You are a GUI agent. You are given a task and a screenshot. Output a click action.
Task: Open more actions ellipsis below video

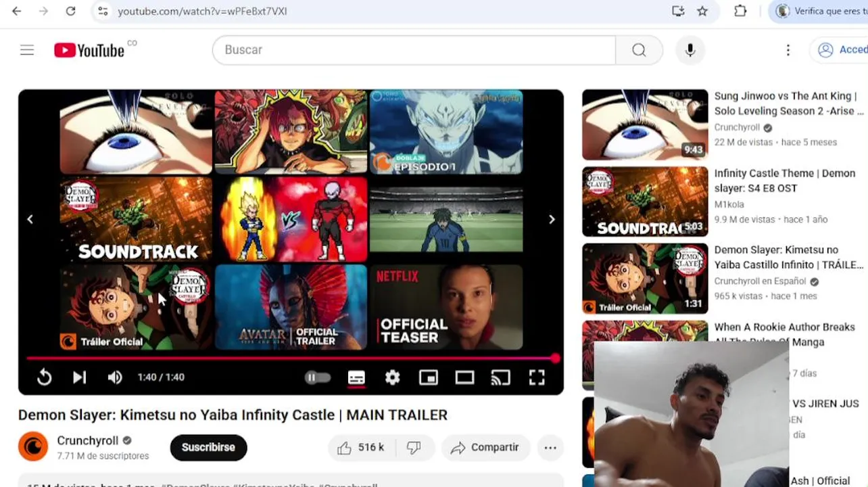[x=550, y=447]
